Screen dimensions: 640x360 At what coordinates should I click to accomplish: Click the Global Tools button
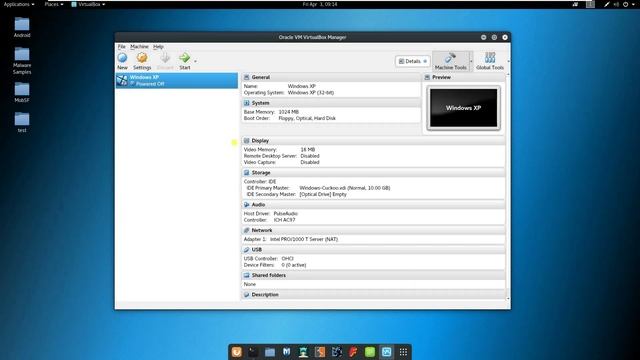490,61
